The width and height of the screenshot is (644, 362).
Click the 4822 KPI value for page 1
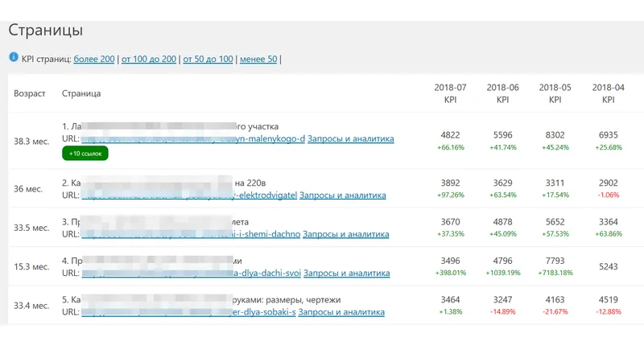450,135
